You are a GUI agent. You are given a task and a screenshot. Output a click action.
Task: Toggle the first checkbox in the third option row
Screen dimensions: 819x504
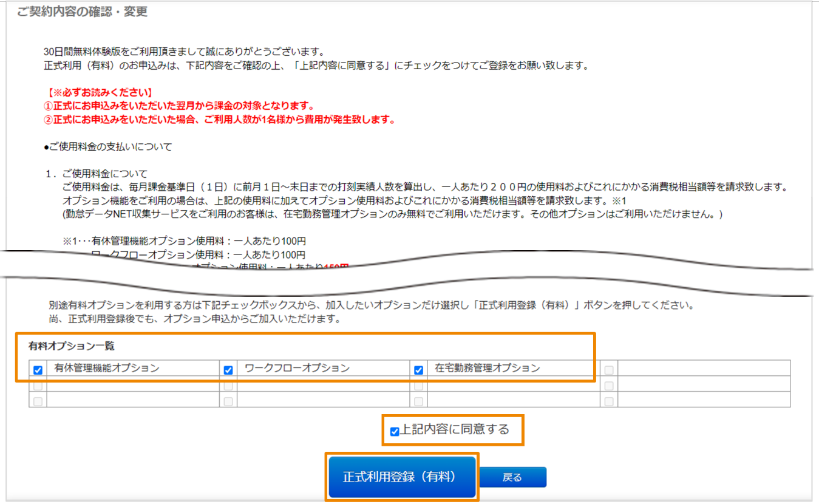[37, 401]
